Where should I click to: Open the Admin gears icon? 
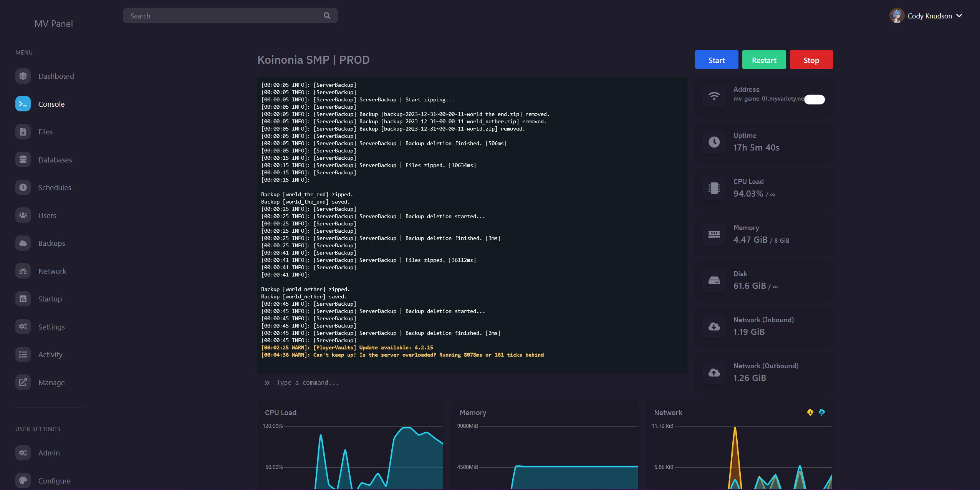click(x=23, y=453)
